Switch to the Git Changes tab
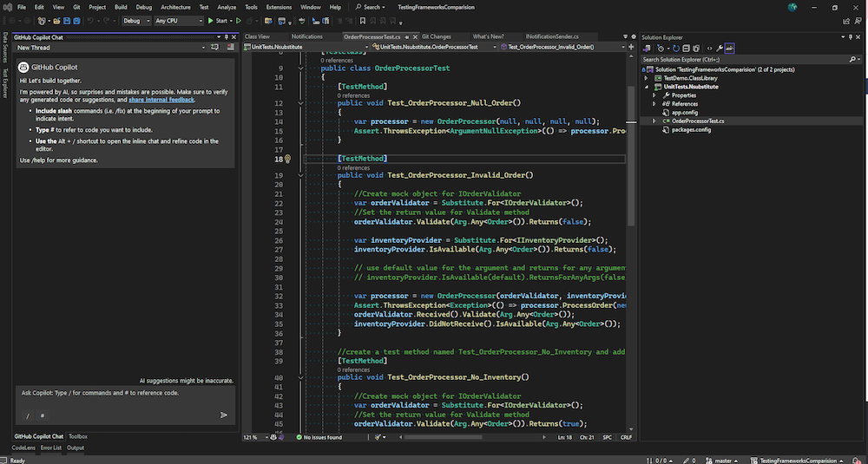This screenshot has width=868, height=464. pos(437,36)
